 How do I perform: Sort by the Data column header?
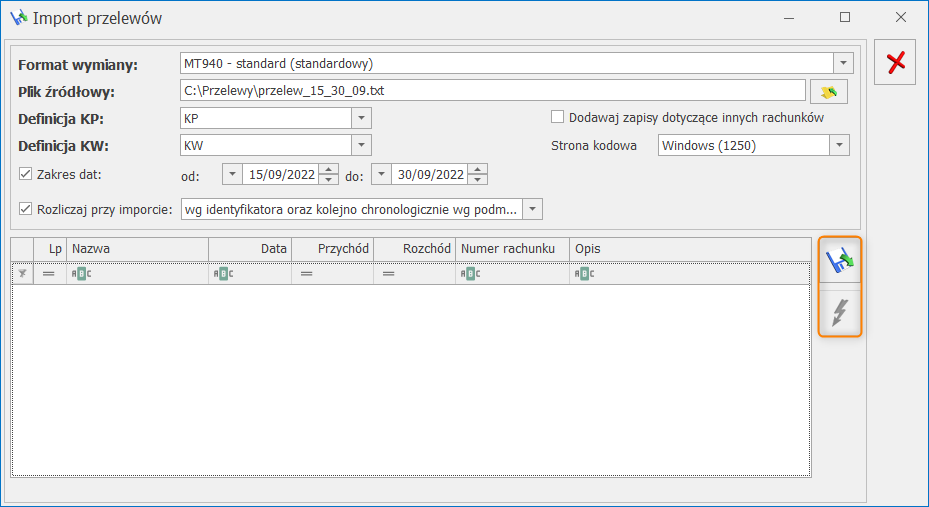250,249
